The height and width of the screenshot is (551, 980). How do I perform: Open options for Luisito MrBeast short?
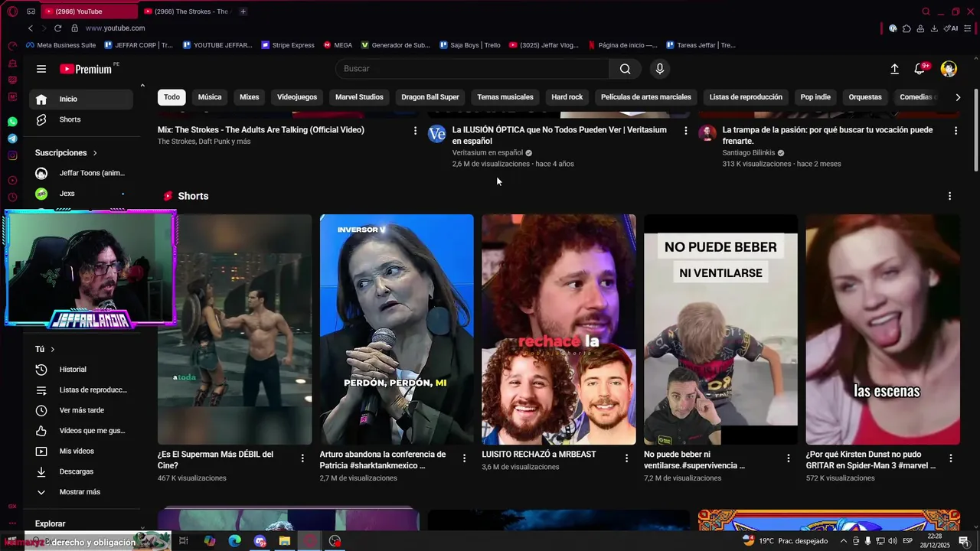(626, 458)
